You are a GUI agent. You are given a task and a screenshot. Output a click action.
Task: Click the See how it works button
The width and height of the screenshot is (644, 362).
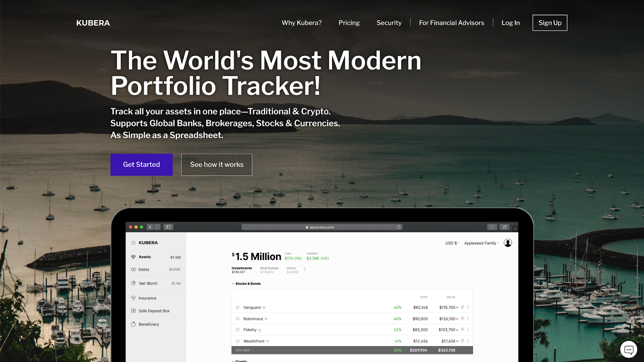click(217, 165)
